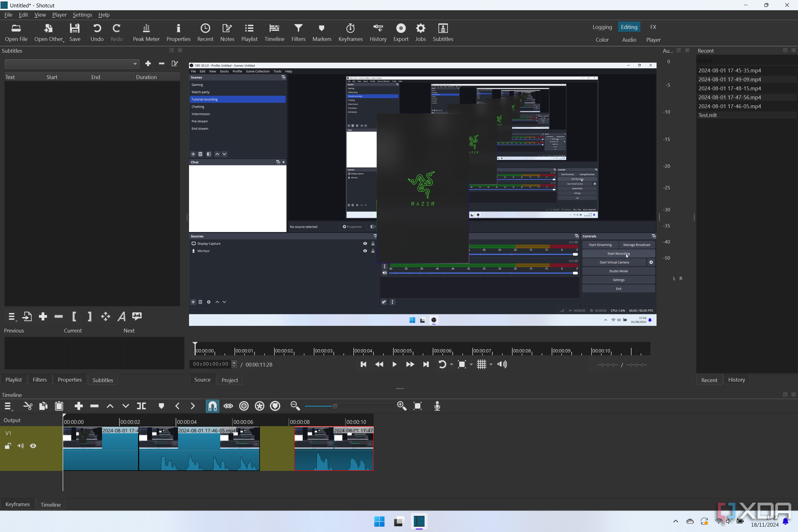Screen dimensions: 798x532
Task: Click the Project button in Shotcut viewer
Action: click(x=229, y=379)
